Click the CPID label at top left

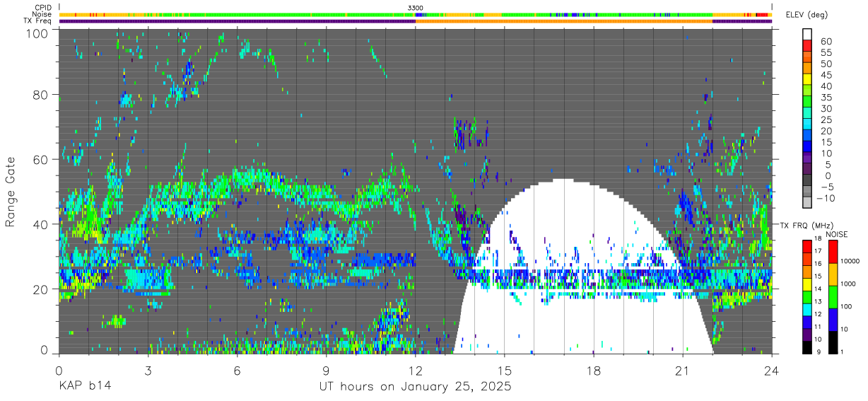(x=42, y=7)
